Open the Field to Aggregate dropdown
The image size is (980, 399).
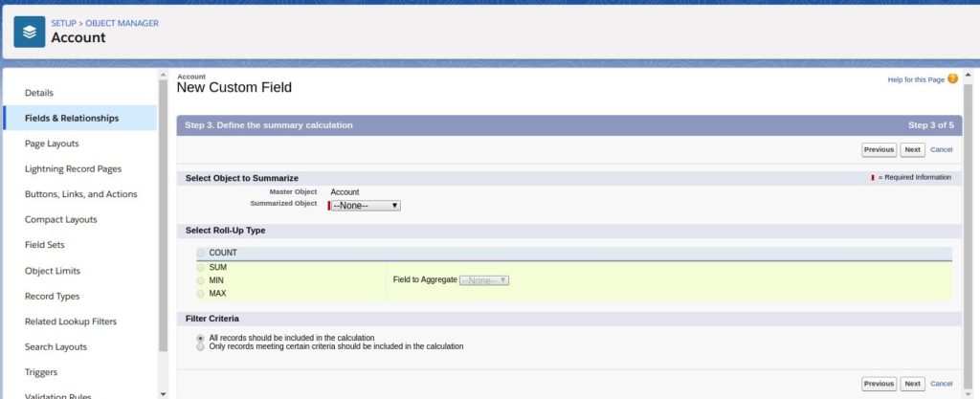pos(484,280)
